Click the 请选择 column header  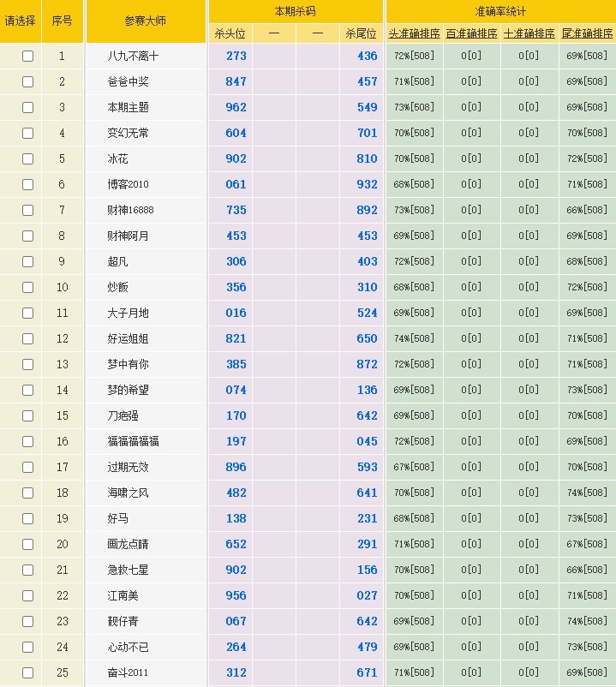point(21,21)
